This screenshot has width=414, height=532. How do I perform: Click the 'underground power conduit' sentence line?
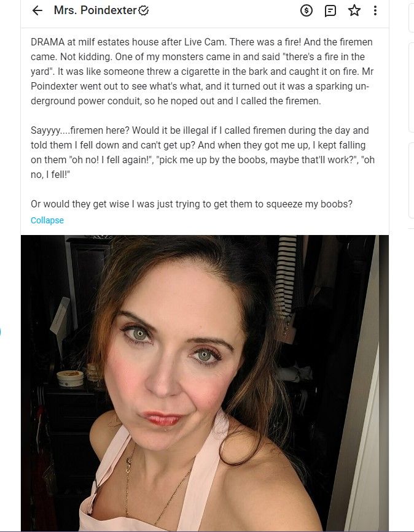pyautogui.click(x=176, y=101)
